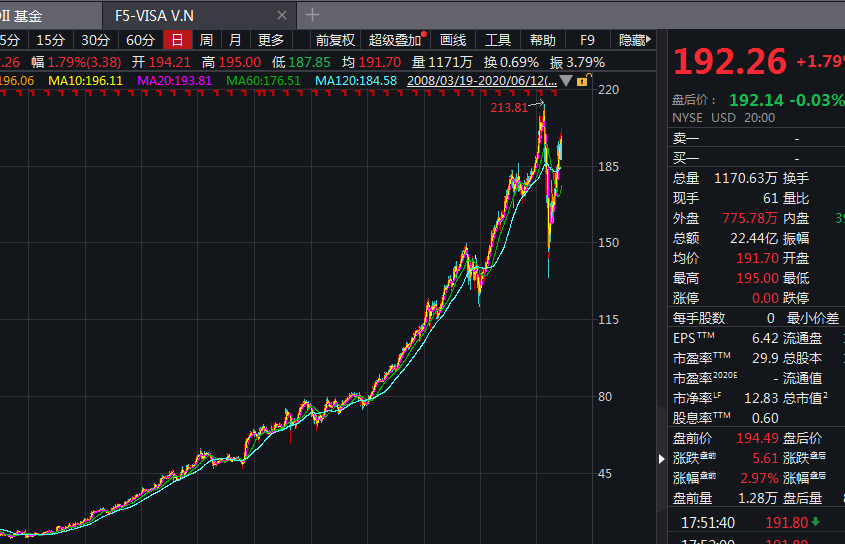Click the 振 3.79% amplitude value
This screenshot has width=845, height=544.
click(x=585, y=63)
